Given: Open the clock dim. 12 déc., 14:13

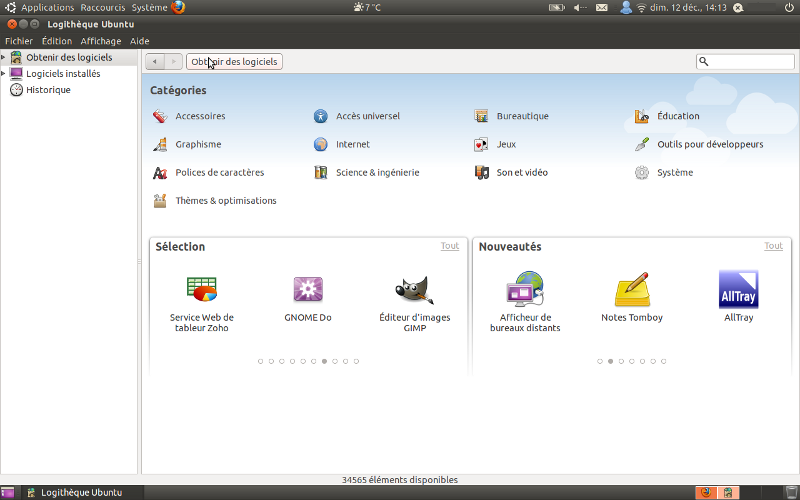Looking at the screenshot, I should [688, 8].
